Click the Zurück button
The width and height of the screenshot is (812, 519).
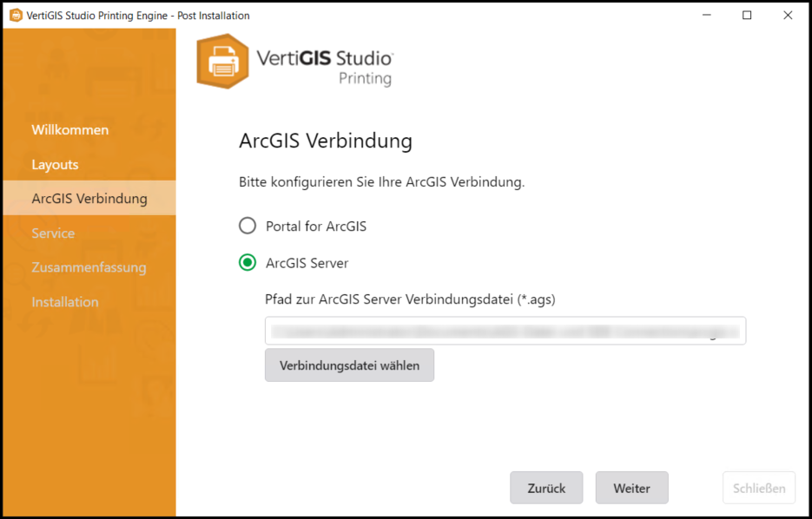(x=546, y=488)
